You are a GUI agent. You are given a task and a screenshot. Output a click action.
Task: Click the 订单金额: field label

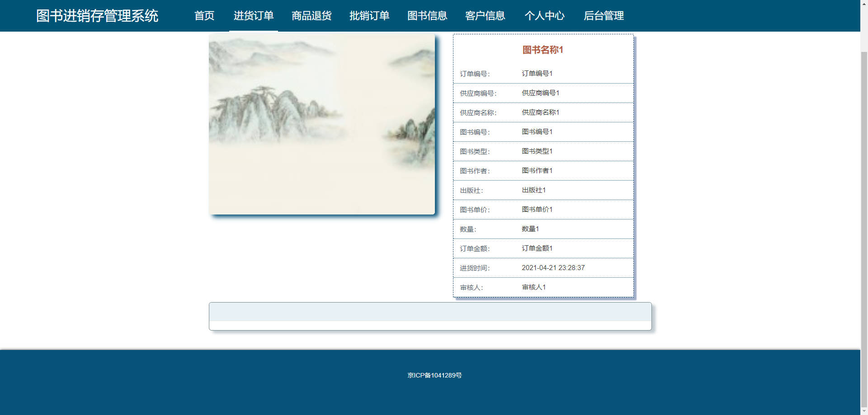point(475,248)
